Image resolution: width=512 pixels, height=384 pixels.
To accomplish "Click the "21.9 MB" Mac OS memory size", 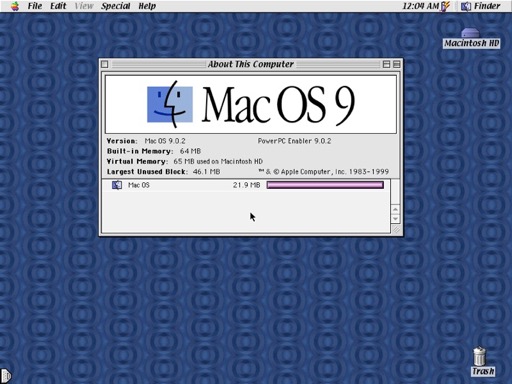I will [x=246, y=185].
